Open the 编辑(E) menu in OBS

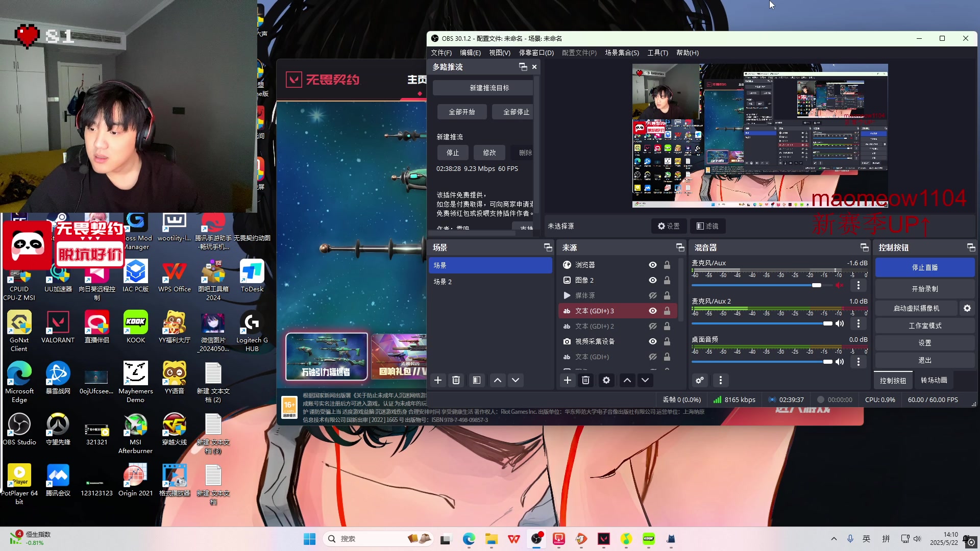click(470, 53)
